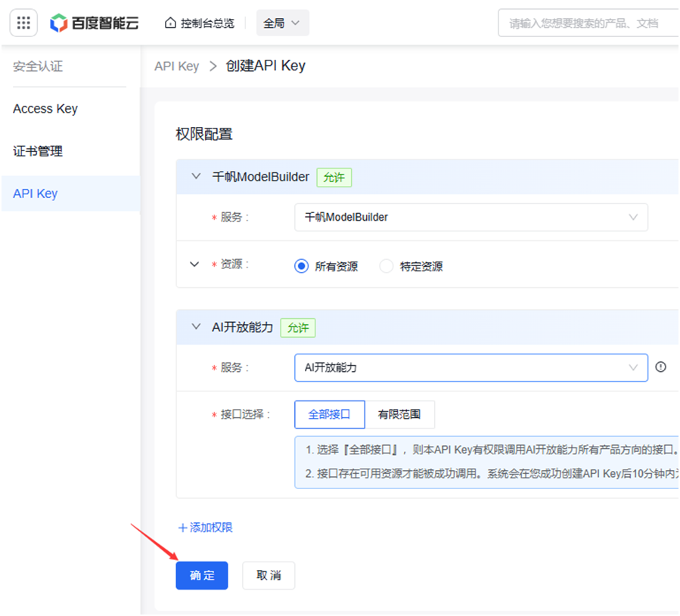Open 证书管理 in sidebar

[38, 151]
